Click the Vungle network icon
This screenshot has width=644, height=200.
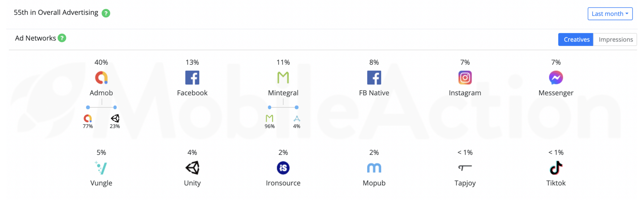click(101, 168)
